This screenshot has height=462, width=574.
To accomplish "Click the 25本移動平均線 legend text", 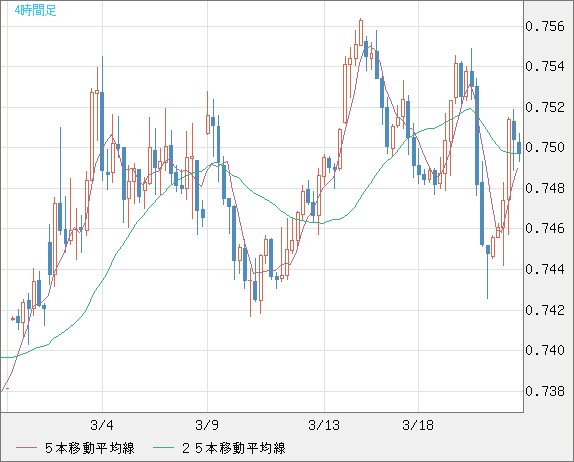I will tap(234, 448).
